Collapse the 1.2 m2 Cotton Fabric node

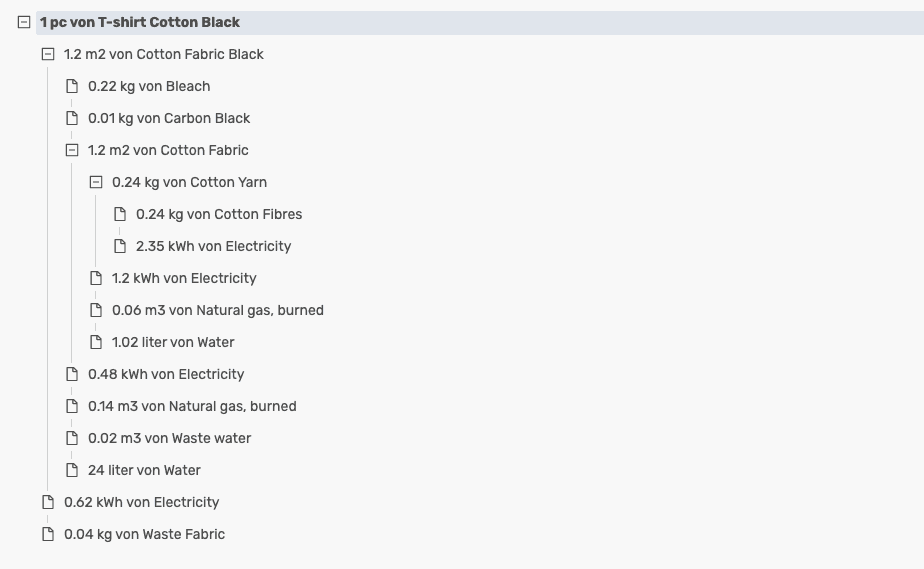pyautogui.click(x=72, y=150)
